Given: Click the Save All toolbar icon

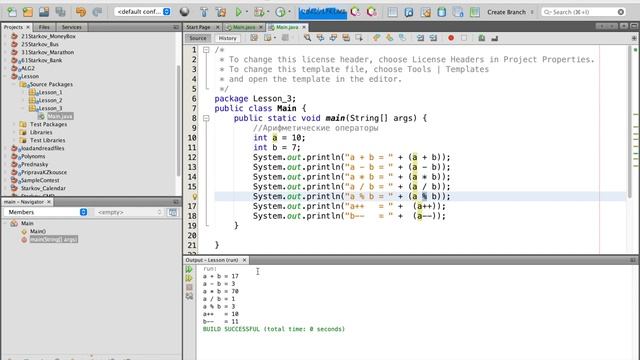Looking at the screenshot, I should tap(60, 12).
